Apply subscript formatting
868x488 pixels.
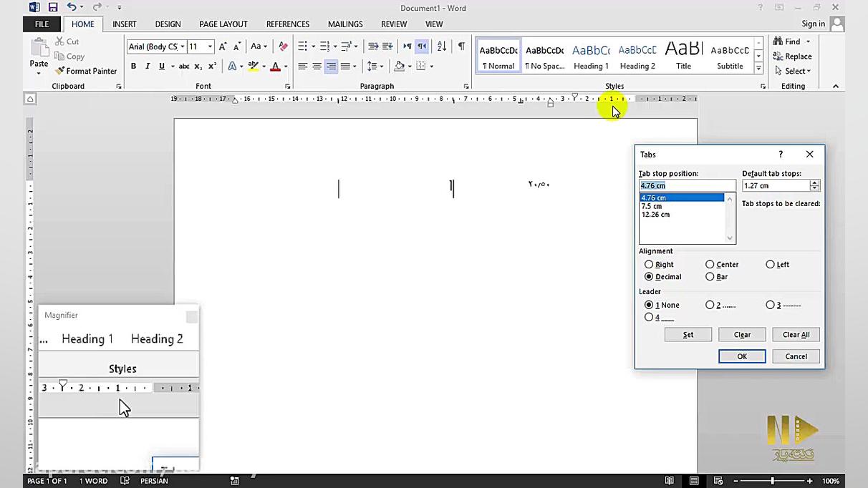[198, 67]
